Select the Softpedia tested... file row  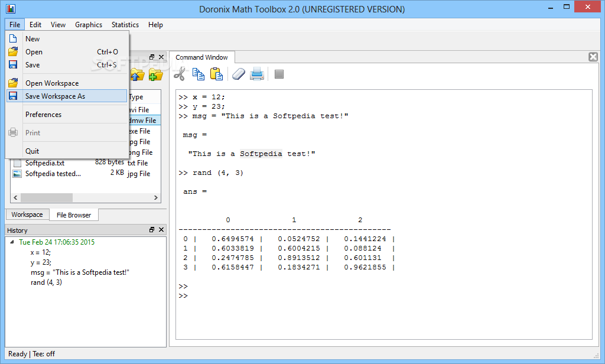[86, 174]
